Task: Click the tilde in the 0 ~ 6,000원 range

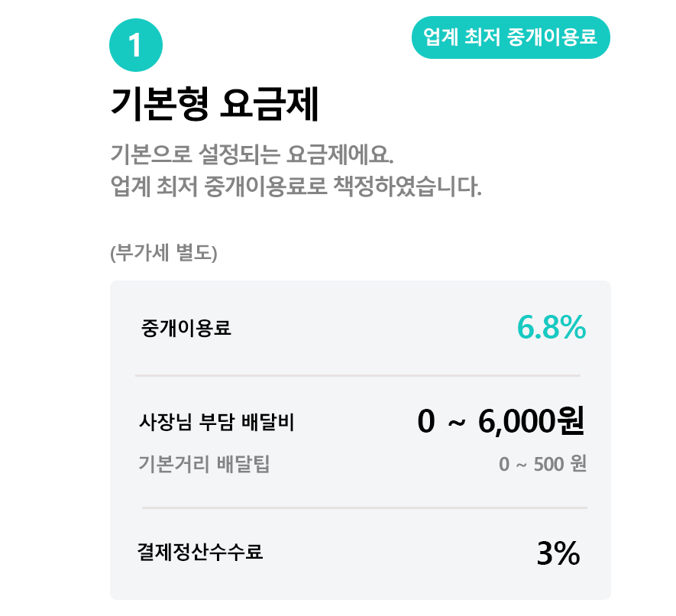Action: 455,423
